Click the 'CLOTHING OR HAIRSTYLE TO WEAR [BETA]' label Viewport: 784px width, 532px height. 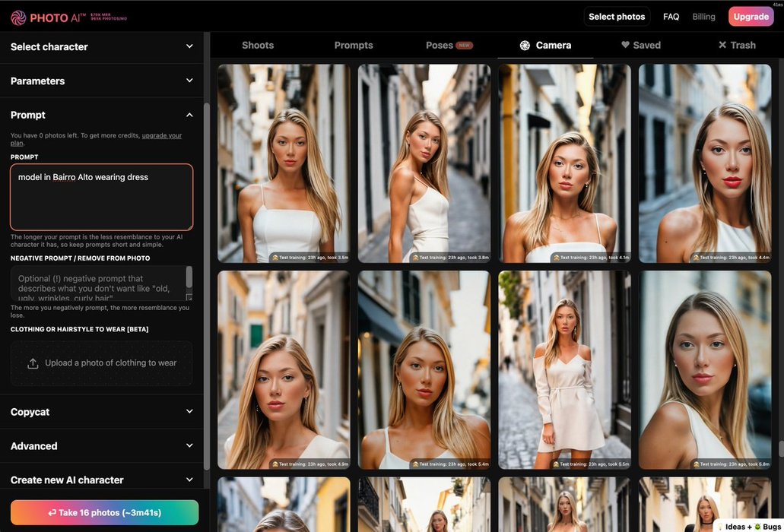tap(80, 329)
